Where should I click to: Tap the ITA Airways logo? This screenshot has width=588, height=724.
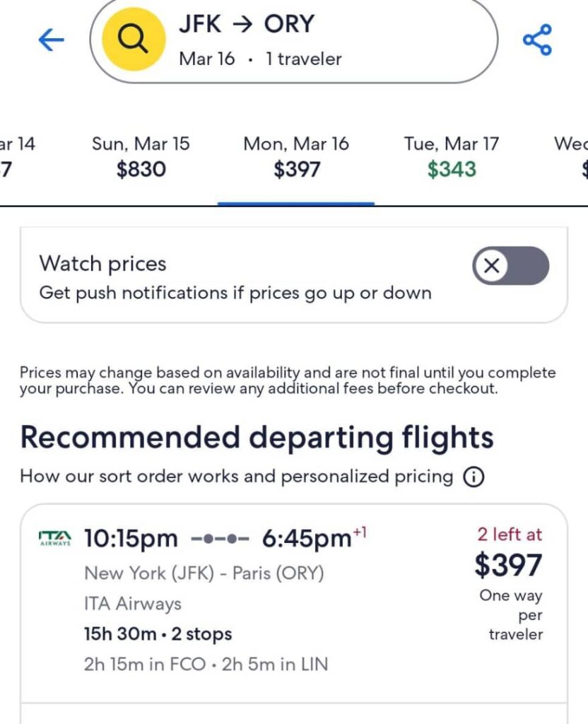54,539
